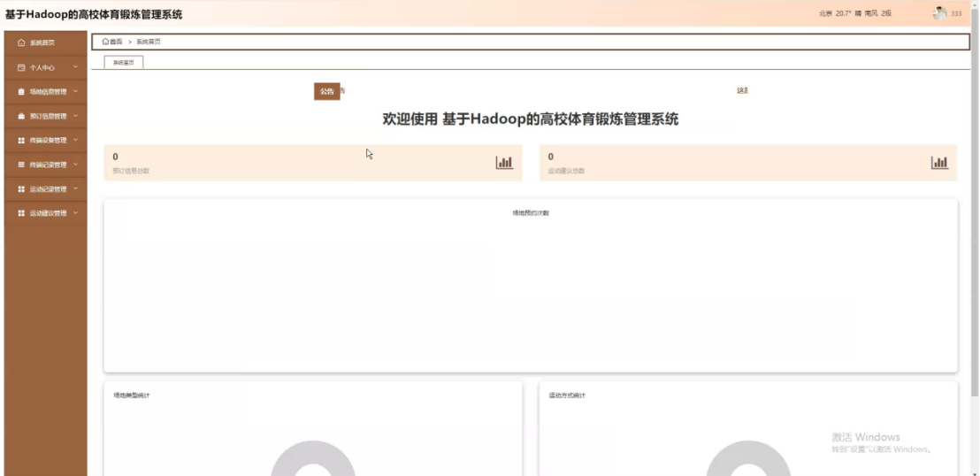The image size is (980, 476).
Task: Click the list icon beside 终端记录管理
Action: click(x=21, y=165)
